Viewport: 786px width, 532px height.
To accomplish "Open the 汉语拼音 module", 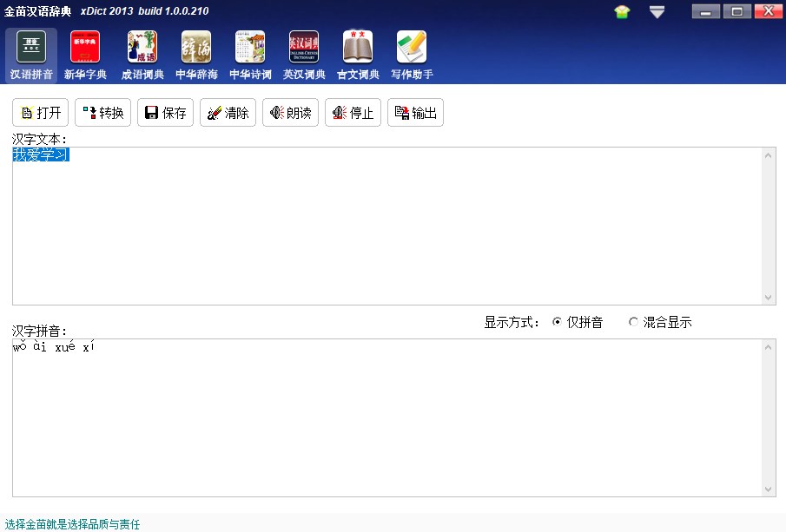I will click(x=31, y=55).
